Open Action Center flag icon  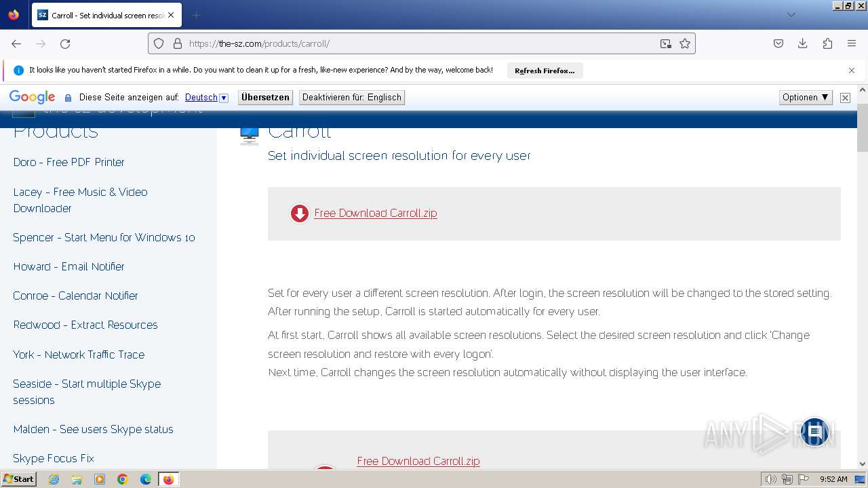802,479
